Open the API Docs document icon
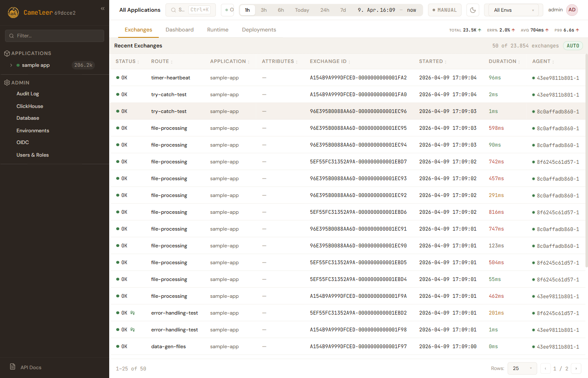Viewport: 588px width, 378px height. pos(13,367)
